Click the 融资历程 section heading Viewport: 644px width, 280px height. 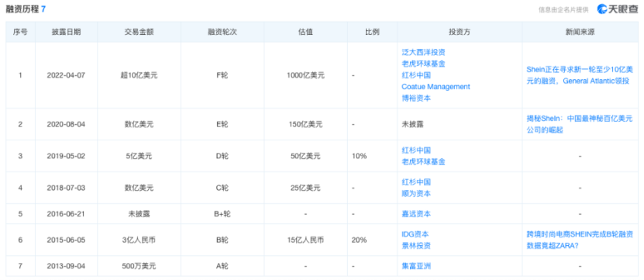pos(26,9)
